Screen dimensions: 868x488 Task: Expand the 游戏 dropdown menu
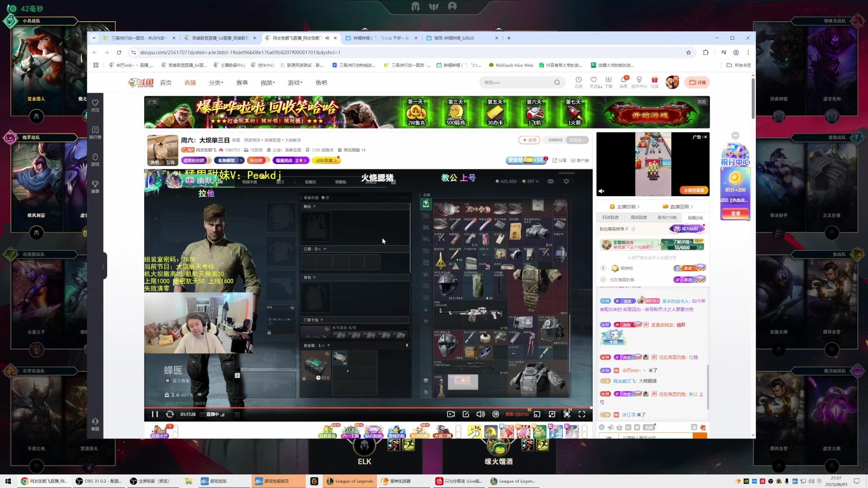pos(295,83)
